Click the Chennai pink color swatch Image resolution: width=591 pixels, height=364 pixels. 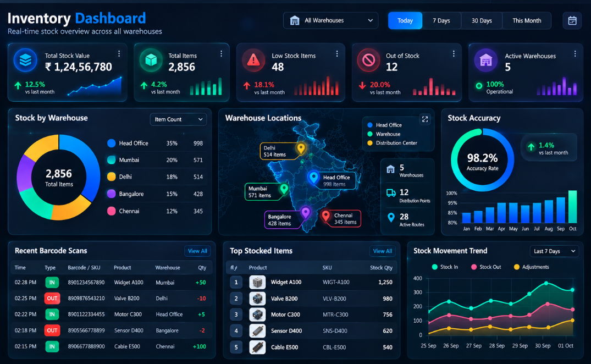[x=111, y=211]
